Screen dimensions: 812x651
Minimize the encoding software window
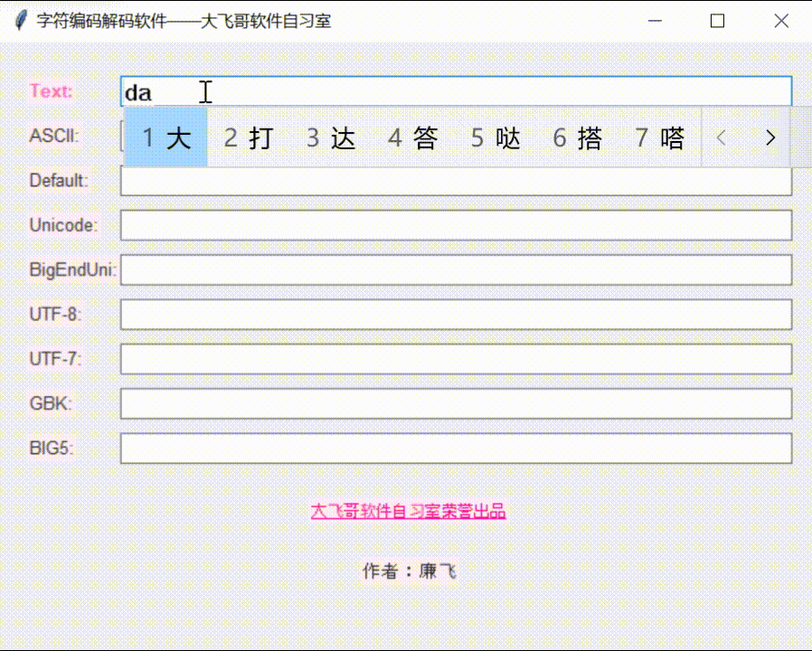pos(655,21)
